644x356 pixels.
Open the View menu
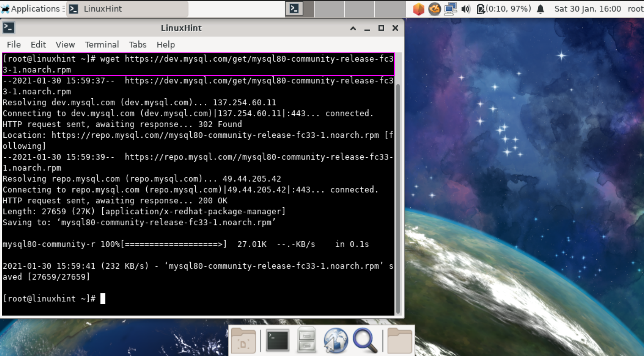click(x=65, y=44)
